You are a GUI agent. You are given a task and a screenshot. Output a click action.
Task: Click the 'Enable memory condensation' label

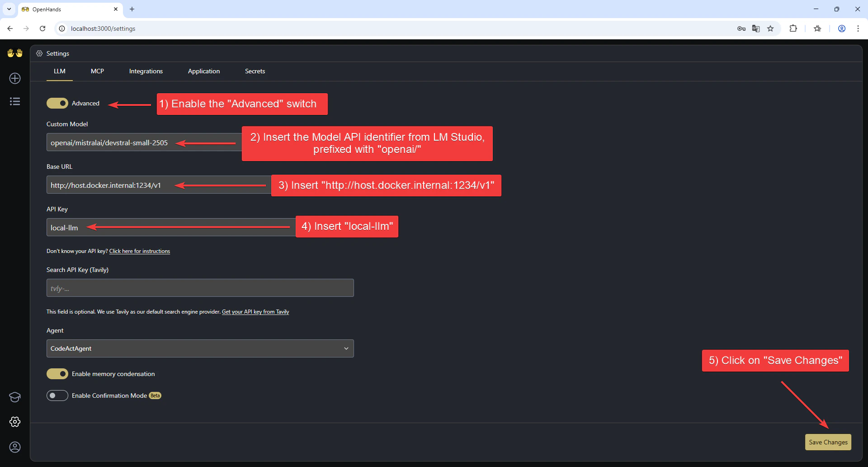click(113, 374)
